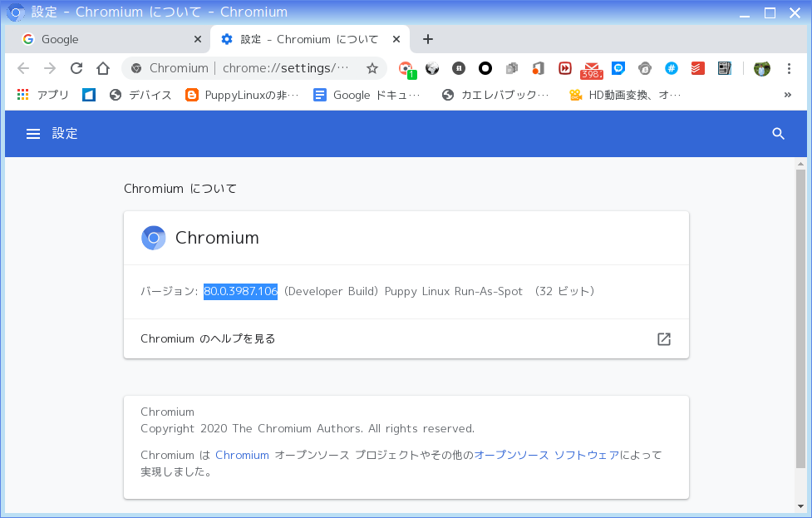Bookmark this page with star icon
The width and height of the screenshot is (812, 518).
click(x=372, y=68)
